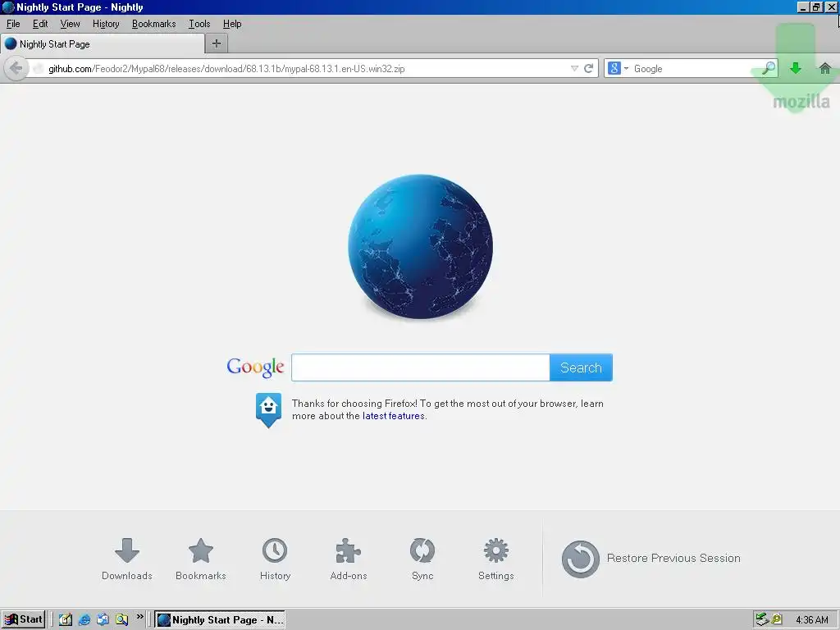The height and width of the screenshot is (630, 840).
Task: Click the folder search quick launch icon
Action: coord(122,619)
